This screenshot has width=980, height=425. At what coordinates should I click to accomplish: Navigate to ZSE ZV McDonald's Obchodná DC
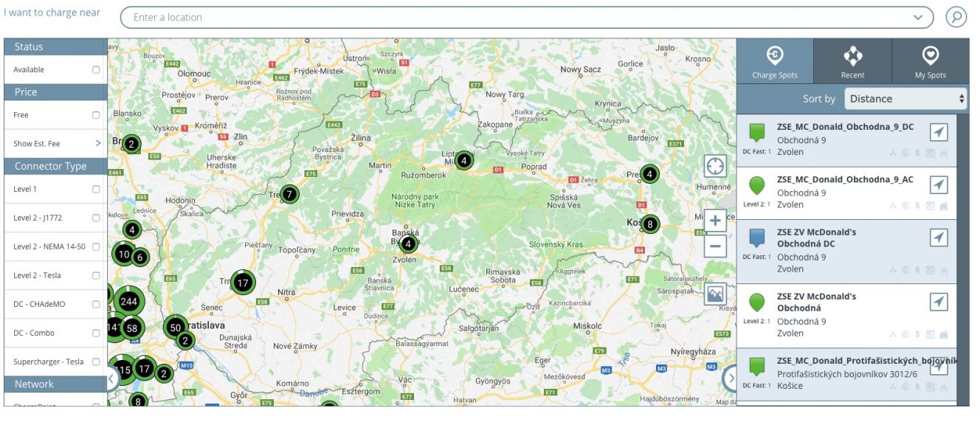click(x=938, y=237)
